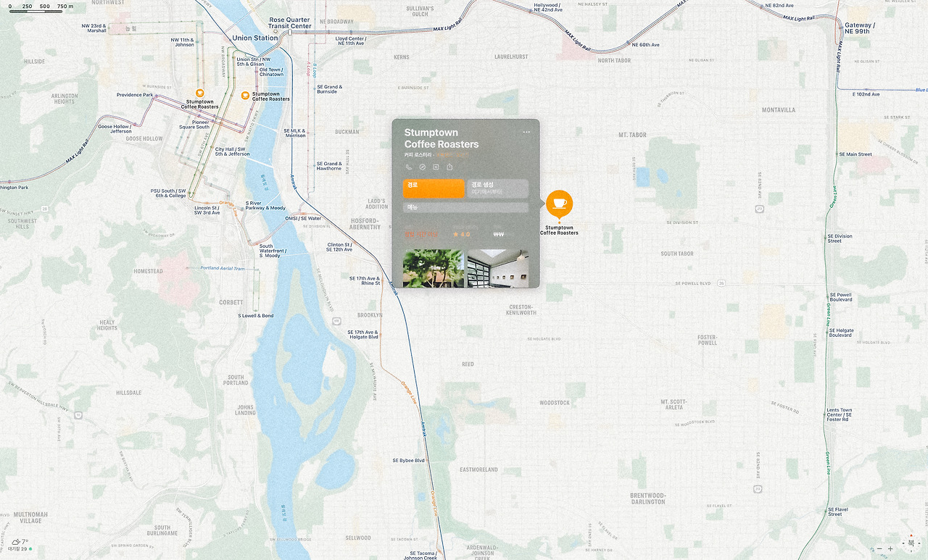Click the MT. TABOR neighborhood label
Screen dimensions: 928x560
pos(632,135)
